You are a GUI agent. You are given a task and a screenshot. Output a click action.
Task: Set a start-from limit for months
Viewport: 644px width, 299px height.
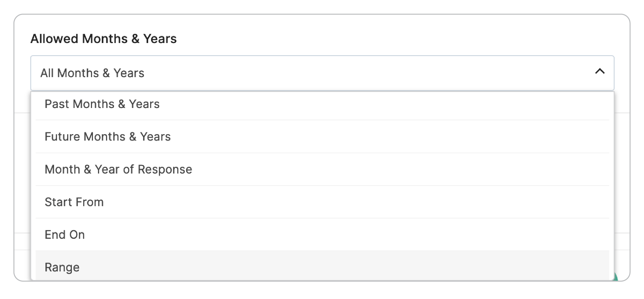pyautogui.click(x=74, y=202)
